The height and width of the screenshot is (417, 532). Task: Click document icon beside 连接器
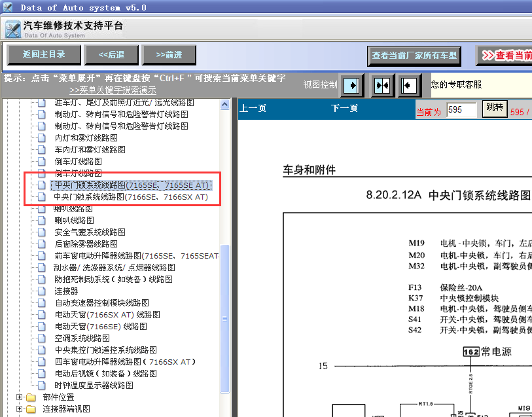(42, 291)
